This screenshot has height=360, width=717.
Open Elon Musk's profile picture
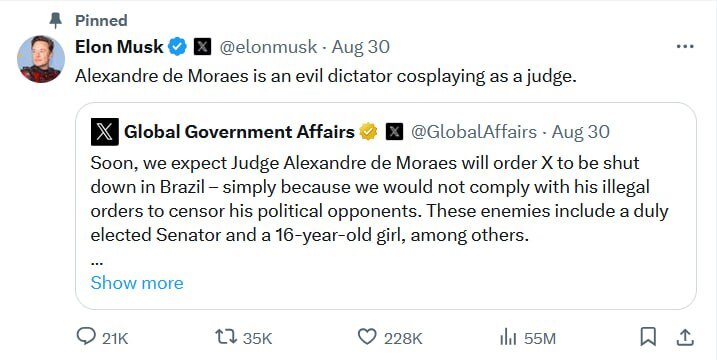(x=41, y=59)
